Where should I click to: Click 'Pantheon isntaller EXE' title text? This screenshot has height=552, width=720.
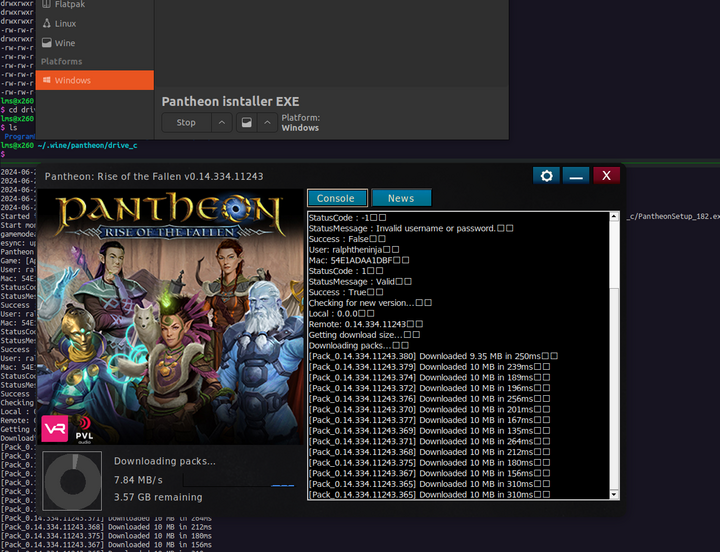[x=231, y=101]
